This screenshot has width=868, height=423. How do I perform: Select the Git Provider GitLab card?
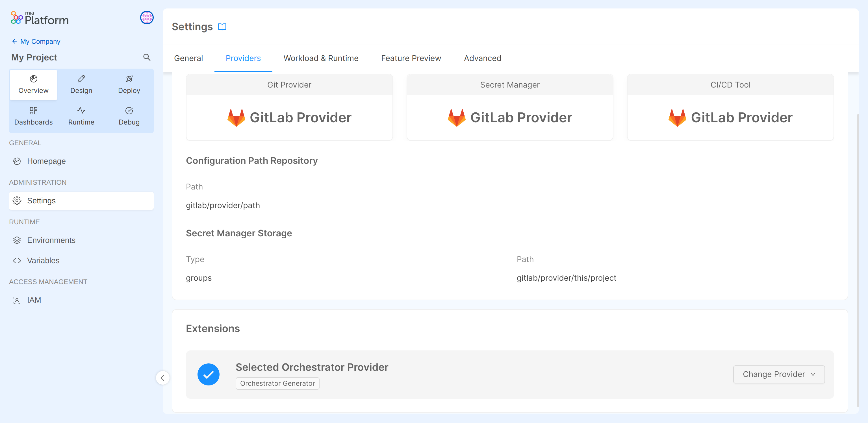(x=289, y=117)
